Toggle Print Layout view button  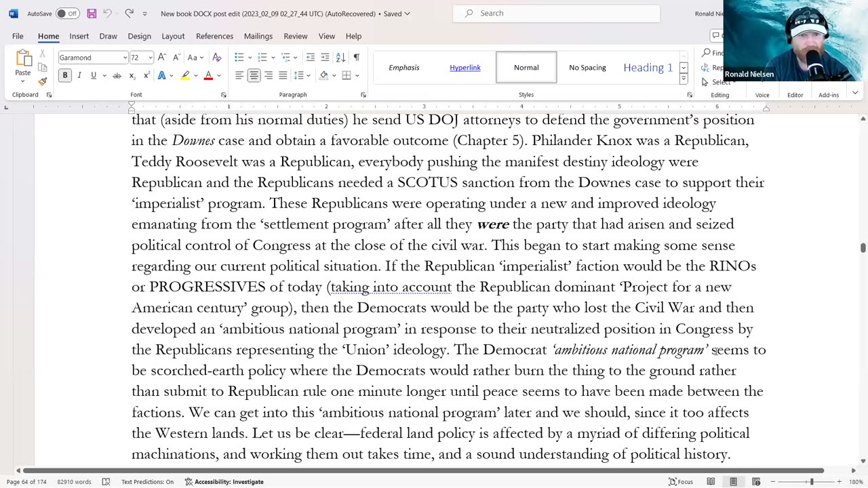click(733, 482)
